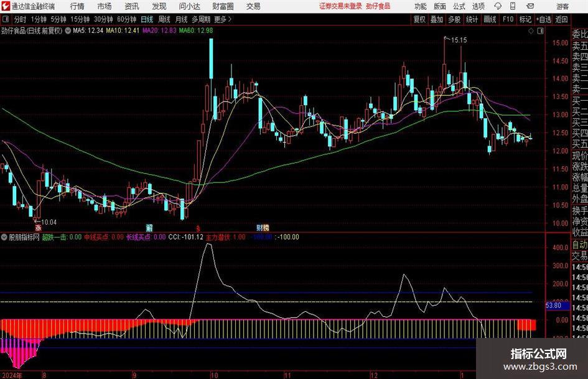The width and height of the screenshot is (588, 379).
Task: Click the CCI:-101.12 indicator value
Action: pos(185,237)
